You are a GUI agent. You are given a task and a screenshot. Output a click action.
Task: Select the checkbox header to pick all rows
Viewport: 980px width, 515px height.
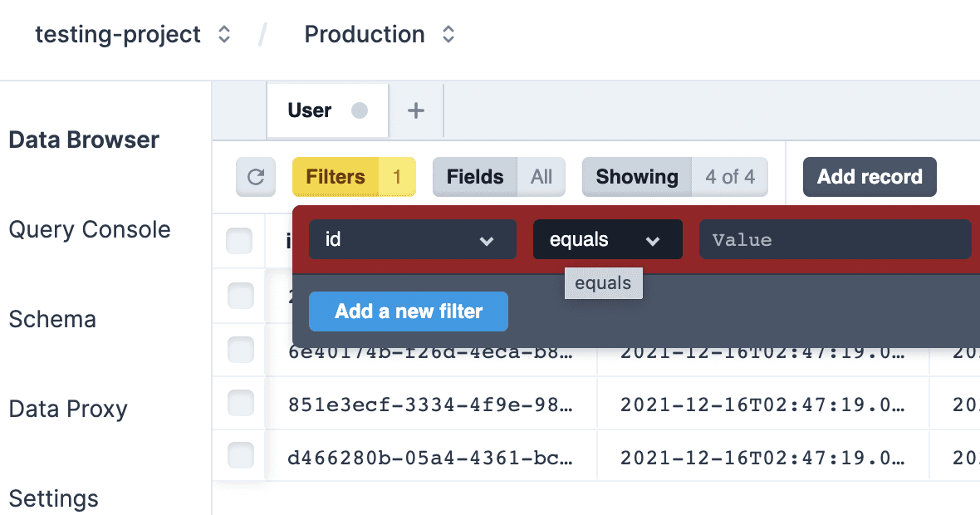239,240
